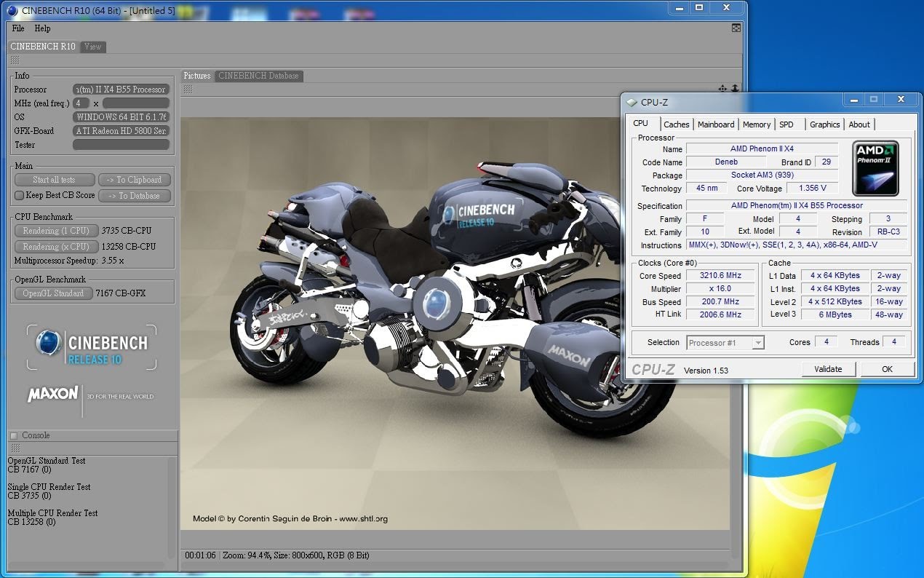
Task: Click the move-picture arrows icon above the render
Action: point(722,88)
